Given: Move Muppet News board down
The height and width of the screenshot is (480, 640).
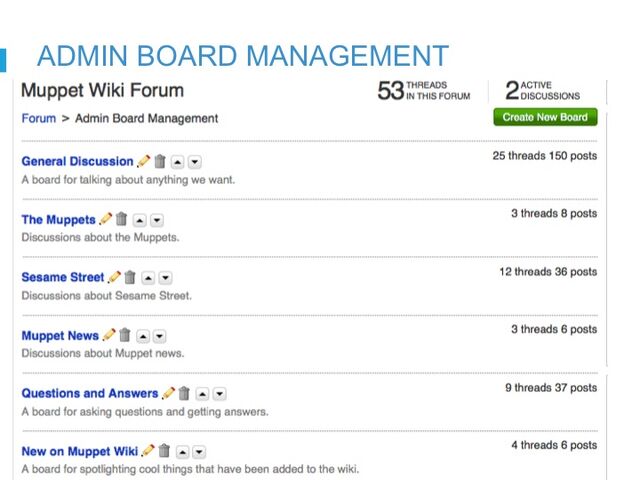Looking at the screenshot, I should (x=160, y=336).
